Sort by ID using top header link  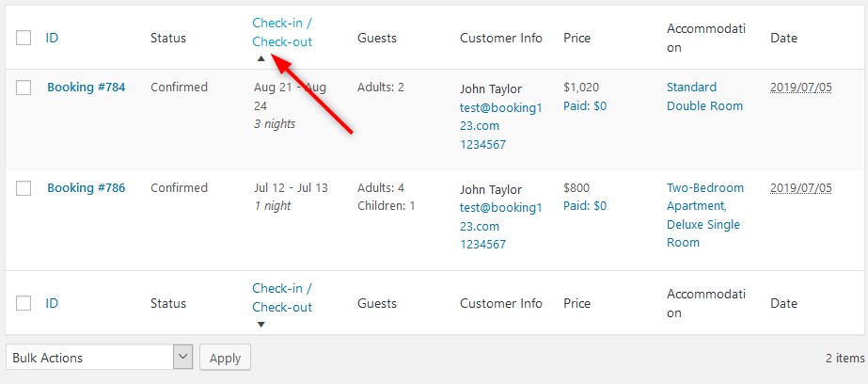[52, 39]
